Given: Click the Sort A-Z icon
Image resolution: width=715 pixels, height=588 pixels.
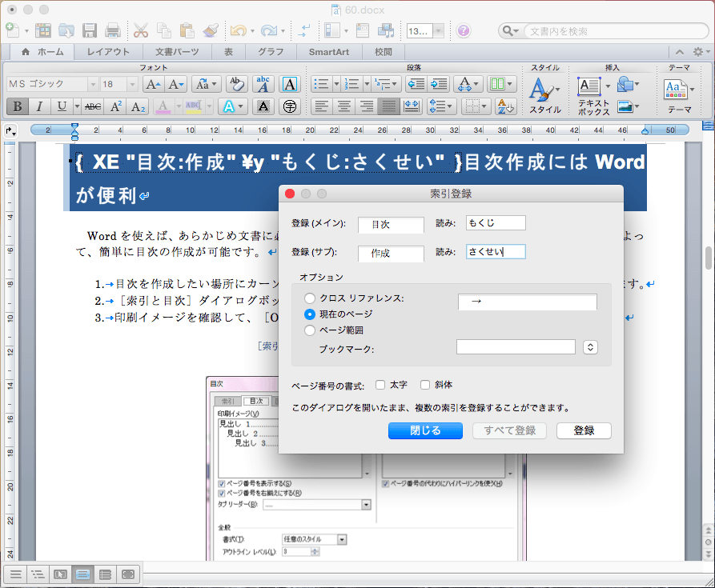Looking at the screenshot, I should coord(506,106).
